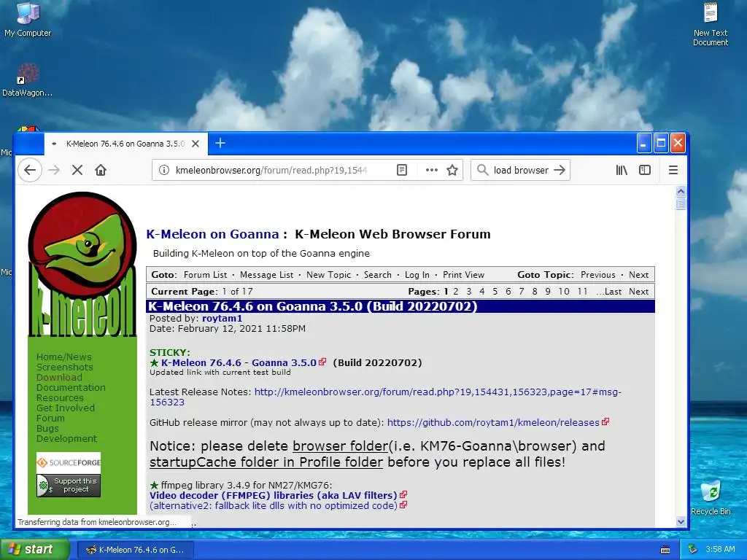Open Resources sidebar link
Screen dimensions: 747x560
coord(60,397)
